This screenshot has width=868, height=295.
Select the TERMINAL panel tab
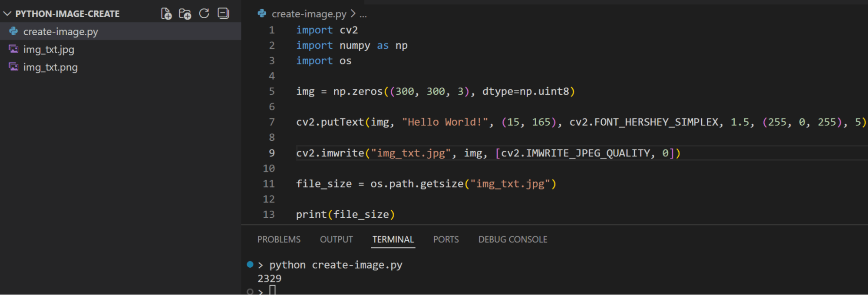pos(393,239)
